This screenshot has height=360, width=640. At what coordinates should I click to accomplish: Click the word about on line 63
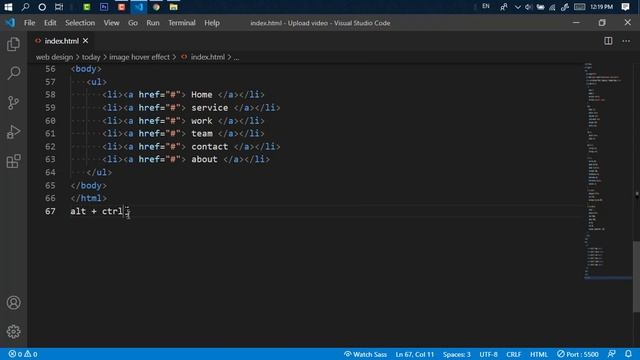[204, 160]
